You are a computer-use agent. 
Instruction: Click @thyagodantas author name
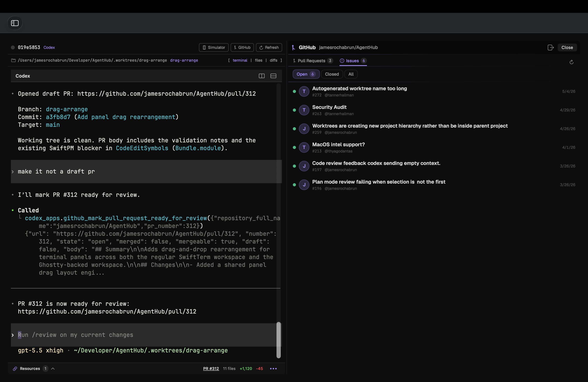click(338, 151)
